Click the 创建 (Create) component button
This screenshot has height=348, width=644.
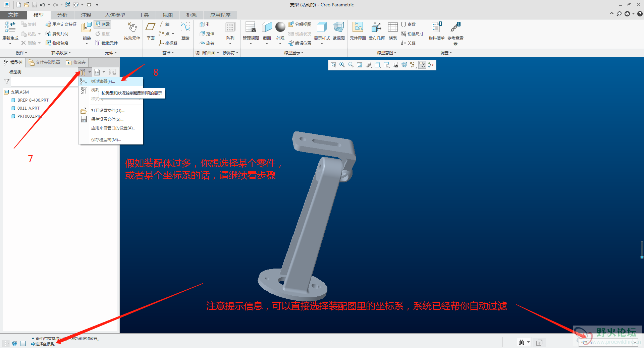click(102, 24)
